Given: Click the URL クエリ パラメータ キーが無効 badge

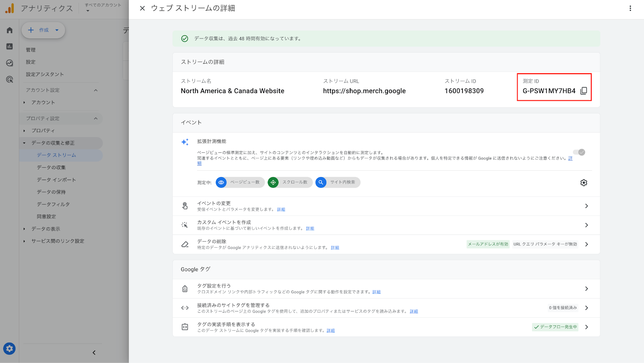Looking at the screenshot, I should [x=545, y=244].
